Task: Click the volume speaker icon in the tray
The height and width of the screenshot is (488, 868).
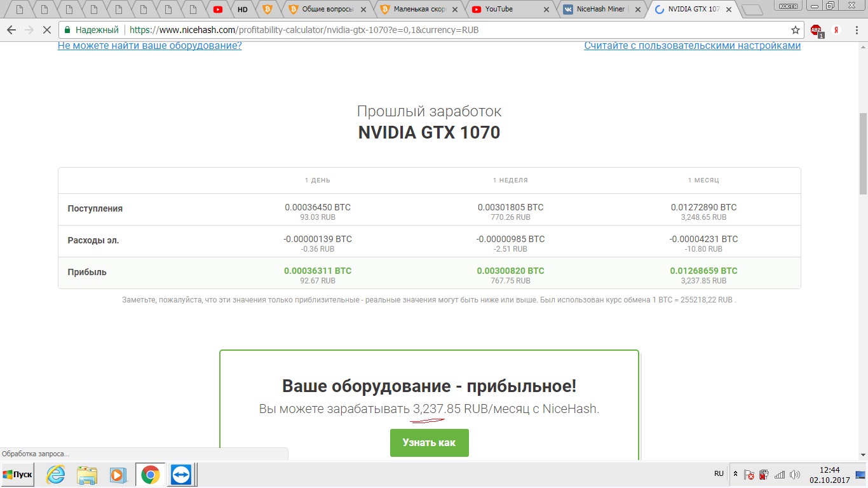Action: click(x=794, y=475)
